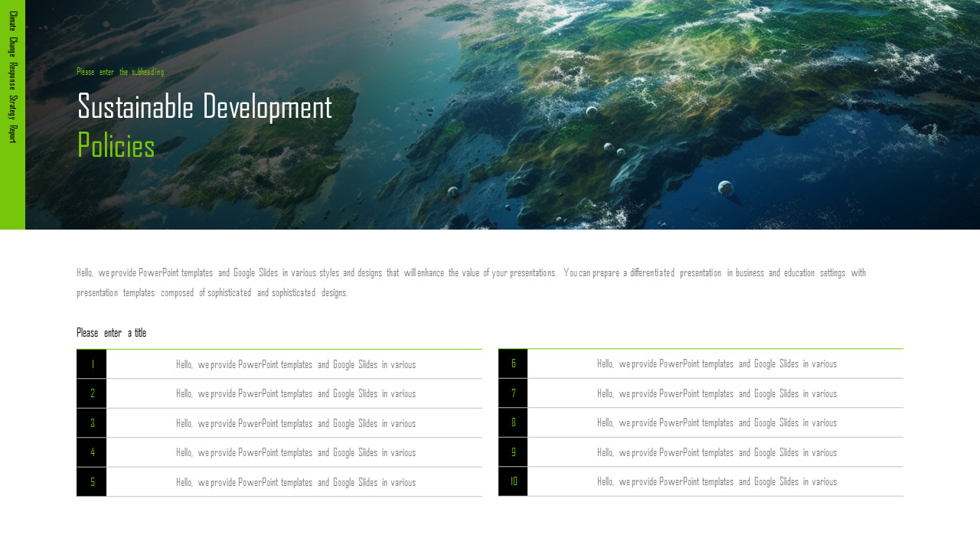This screenshot has height=551, width=980.
Task: Select the vertical Climate Change Response Strategy text
Action: click(x=12, y=77)
